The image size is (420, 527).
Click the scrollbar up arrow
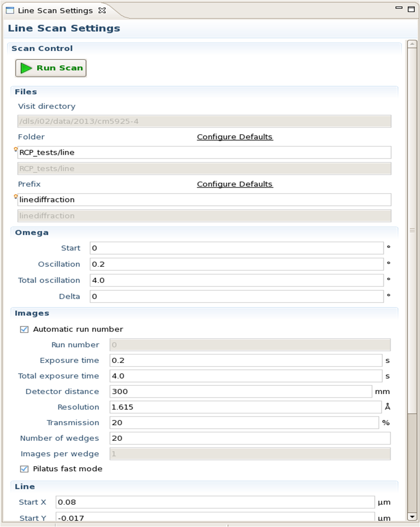(412, 44)
